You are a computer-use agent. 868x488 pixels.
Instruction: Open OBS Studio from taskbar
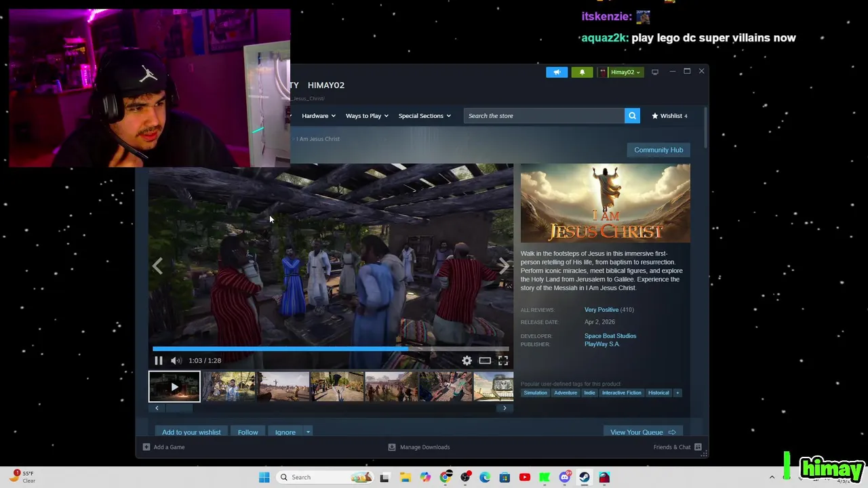coord(465,477)
